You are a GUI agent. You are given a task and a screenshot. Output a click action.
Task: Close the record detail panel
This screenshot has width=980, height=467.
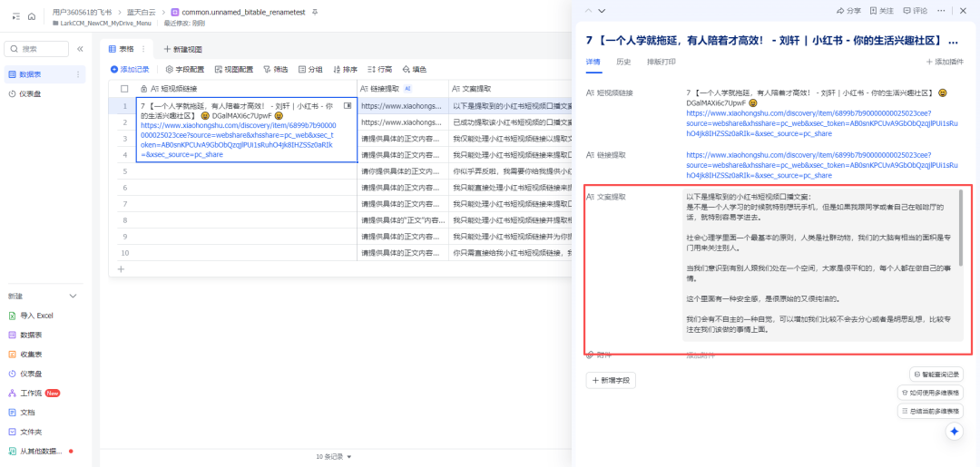coord(963,11)
